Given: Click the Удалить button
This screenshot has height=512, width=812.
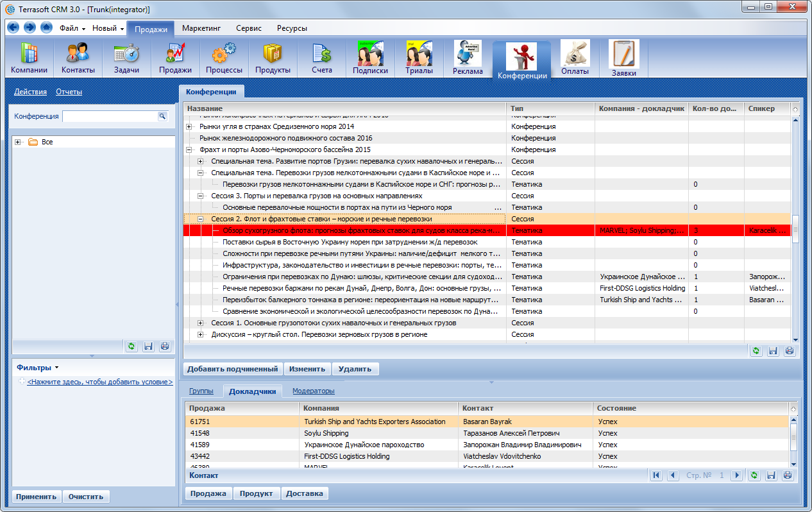Looking at the screenshot, I should 355,369.
